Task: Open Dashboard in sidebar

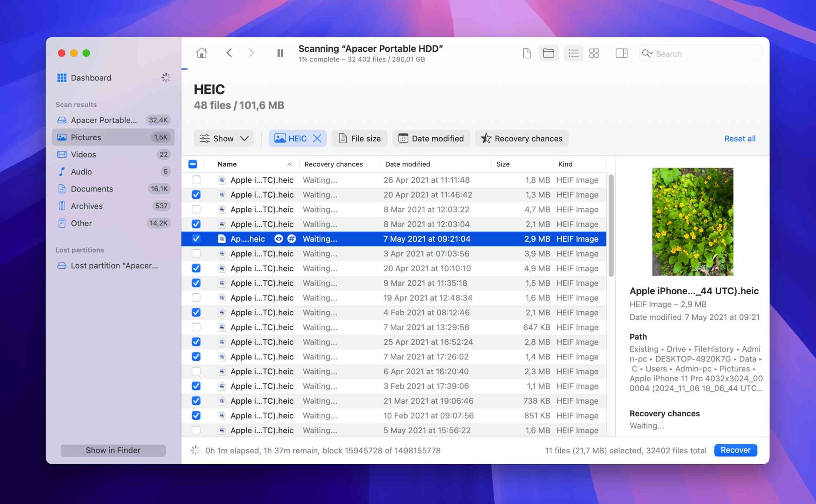Action: [x=91, y=78]
